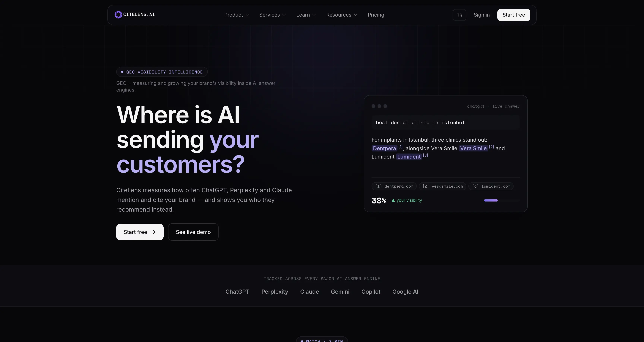Viewport: 644px width, 342px height.
Task: Click the [2] citation superscript
Action: click(491, 147)
